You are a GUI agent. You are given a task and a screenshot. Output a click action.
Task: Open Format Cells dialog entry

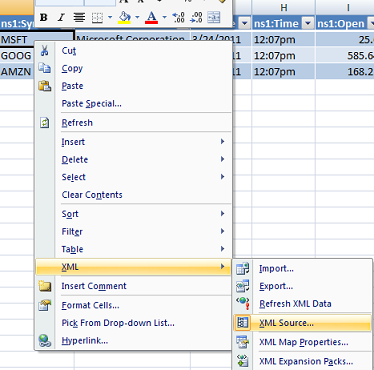(x=133, y=305)
